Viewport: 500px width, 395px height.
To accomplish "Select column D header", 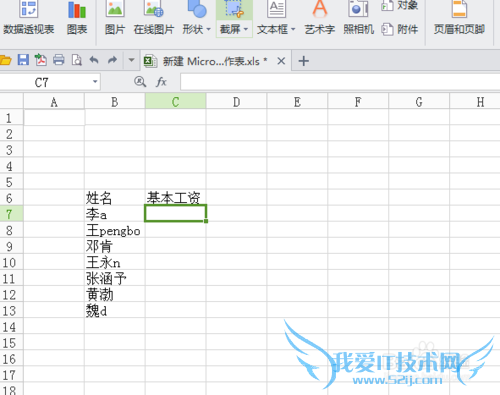I will pyautogui.click(x=236, y=101).
